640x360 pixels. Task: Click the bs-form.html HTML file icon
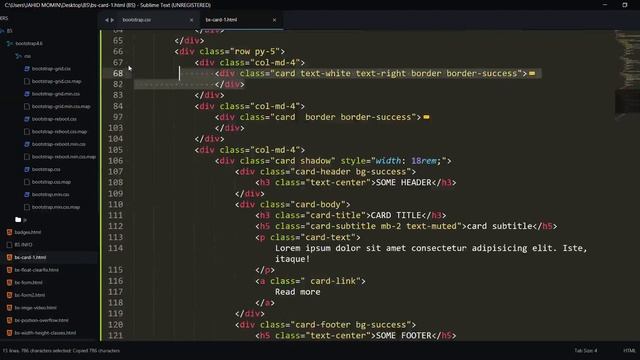tap(9, 282)
